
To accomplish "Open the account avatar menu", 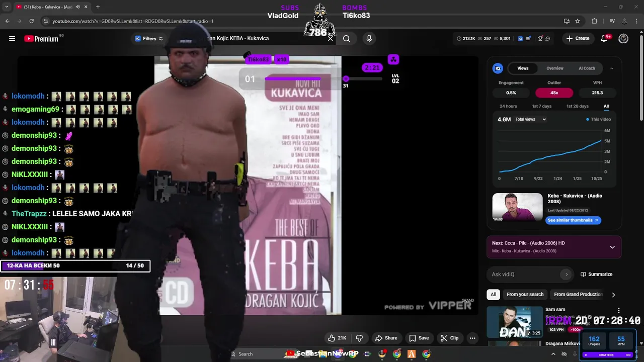I will [623, 39].
